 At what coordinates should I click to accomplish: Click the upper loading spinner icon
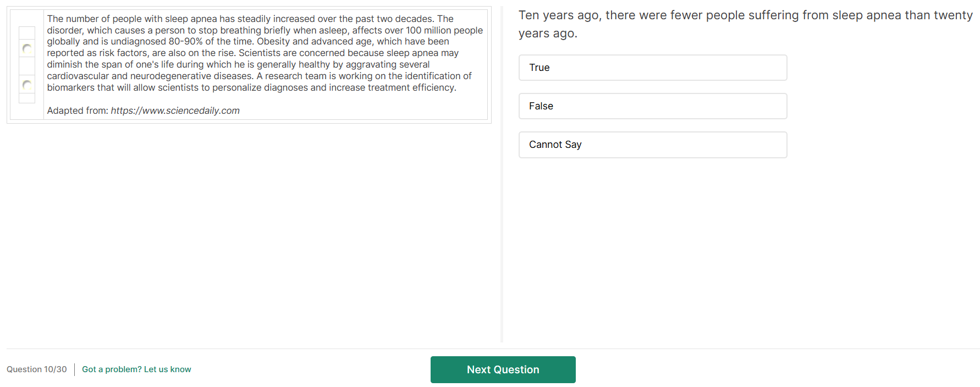(x=27, y=49)
